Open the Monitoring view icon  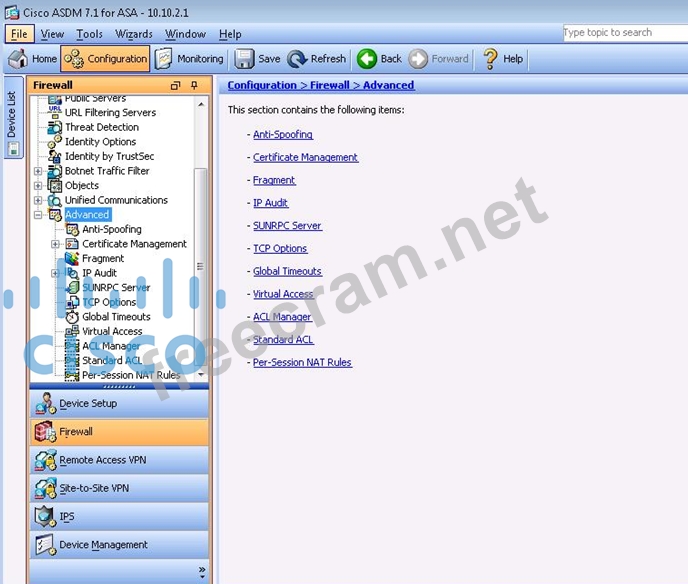[164, 59]
